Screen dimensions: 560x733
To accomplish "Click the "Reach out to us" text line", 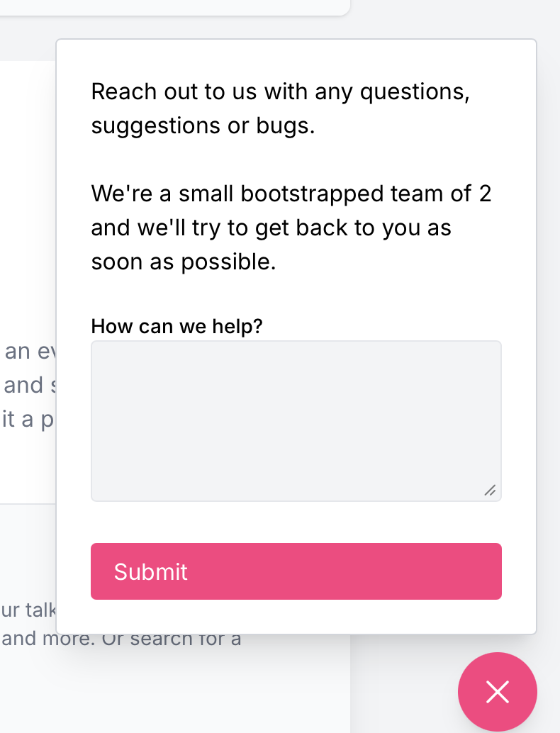I will [280, 91].
